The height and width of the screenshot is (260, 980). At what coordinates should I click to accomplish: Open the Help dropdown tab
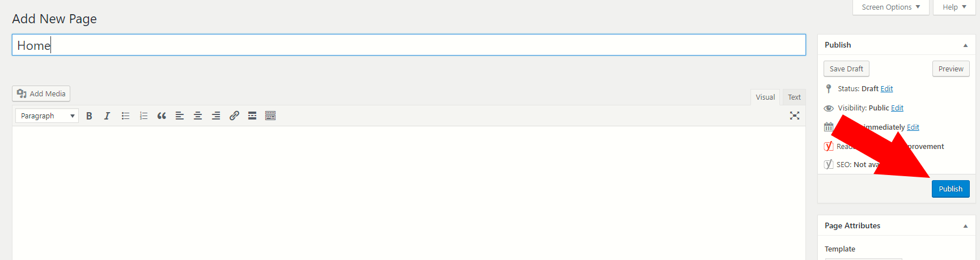point(954,7)
